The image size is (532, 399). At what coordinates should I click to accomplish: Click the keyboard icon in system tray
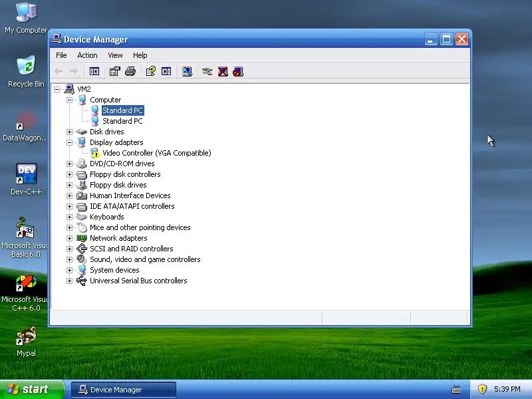(456, 389)
